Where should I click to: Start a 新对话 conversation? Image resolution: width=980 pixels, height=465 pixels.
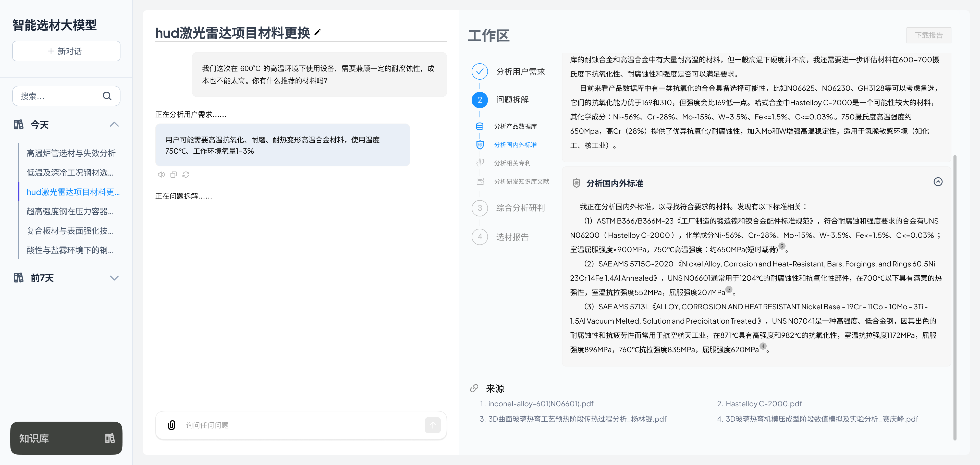pyautogui.click(x=66, y=51)
